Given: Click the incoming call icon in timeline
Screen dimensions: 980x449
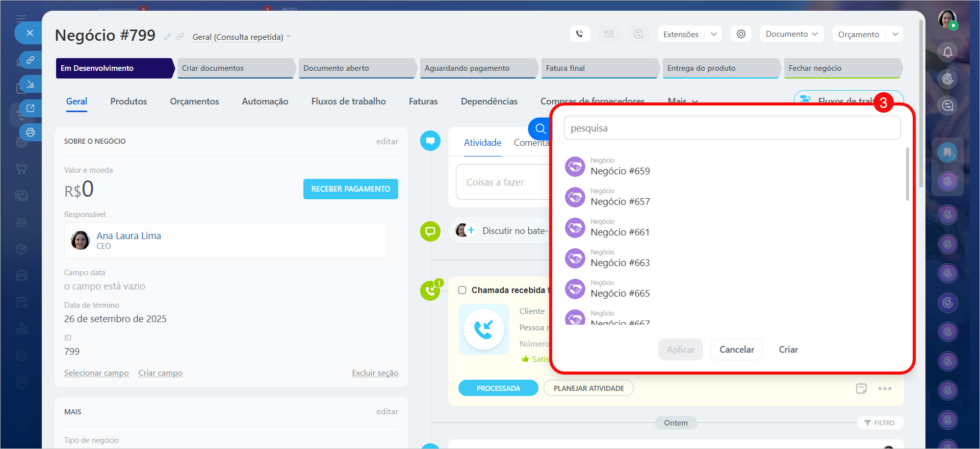Looking at the screenshot, I should [x=430, y=291].
